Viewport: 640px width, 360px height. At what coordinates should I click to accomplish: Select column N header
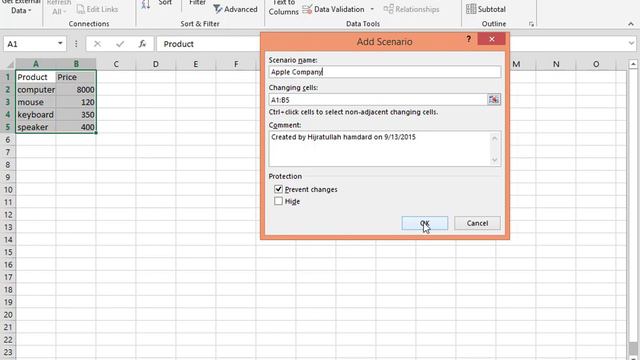[556, 64]
